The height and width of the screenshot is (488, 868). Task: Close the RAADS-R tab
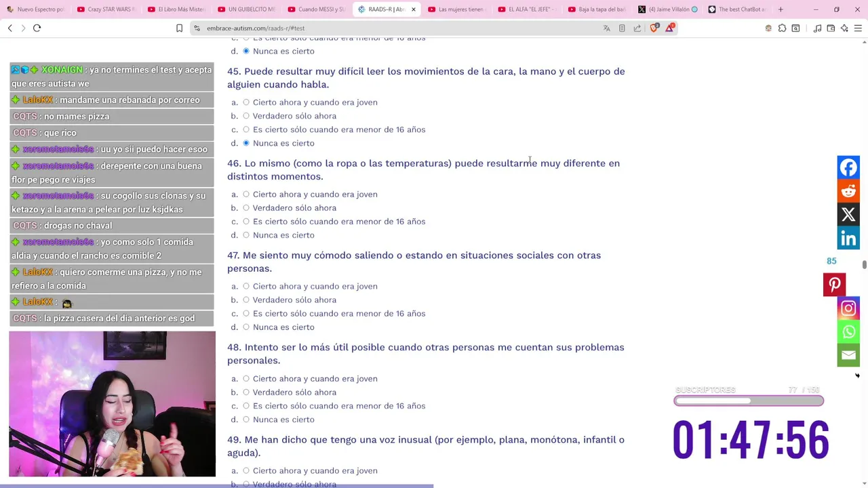tap(413, 9)
